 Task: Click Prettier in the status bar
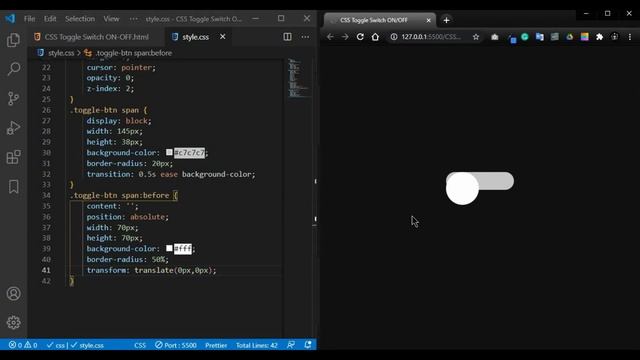tap(216, 345)
